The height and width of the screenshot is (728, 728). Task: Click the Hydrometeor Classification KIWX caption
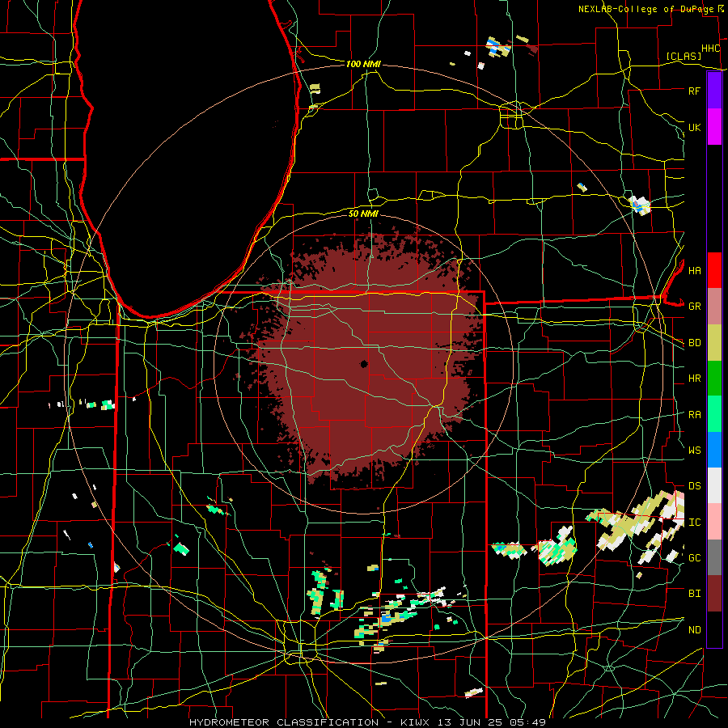(x=367, y=722)
